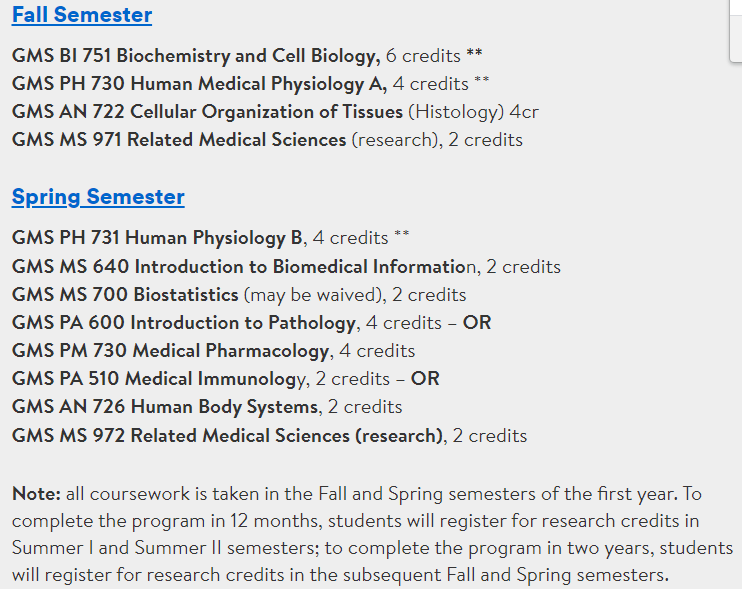Click GMS AN 726 Human Body Systems
This screenshot has height=589, width=742.
tap(165, 407)
